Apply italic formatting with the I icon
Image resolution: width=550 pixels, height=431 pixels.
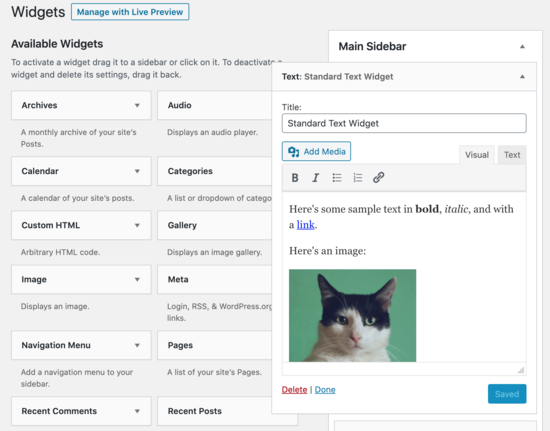point(315,178)
